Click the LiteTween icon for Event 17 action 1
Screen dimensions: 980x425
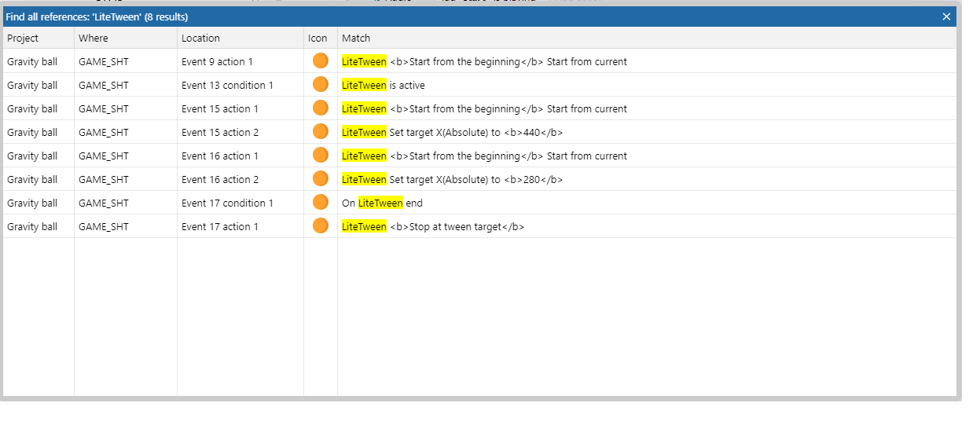click(x=320, y=226)
